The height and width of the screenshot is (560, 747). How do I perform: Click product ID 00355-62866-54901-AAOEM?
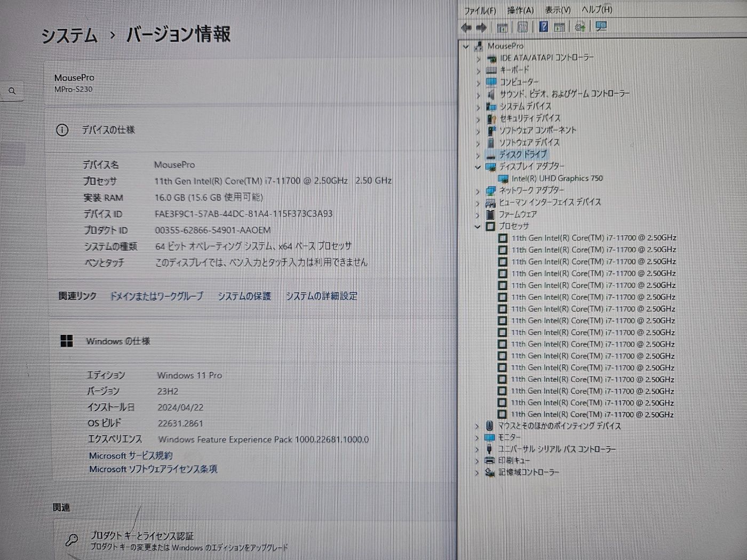tap(212, 230)
